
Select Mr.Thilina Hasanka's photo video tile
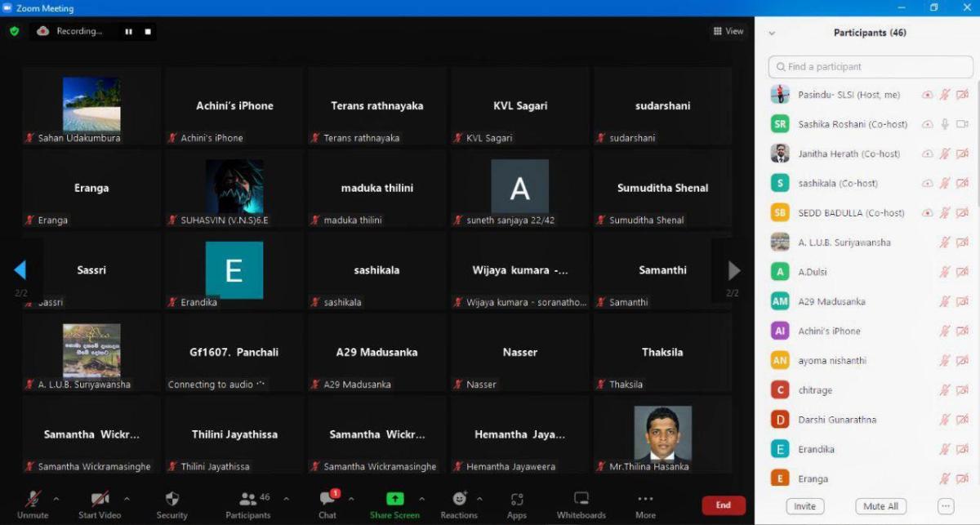(662, 435)
